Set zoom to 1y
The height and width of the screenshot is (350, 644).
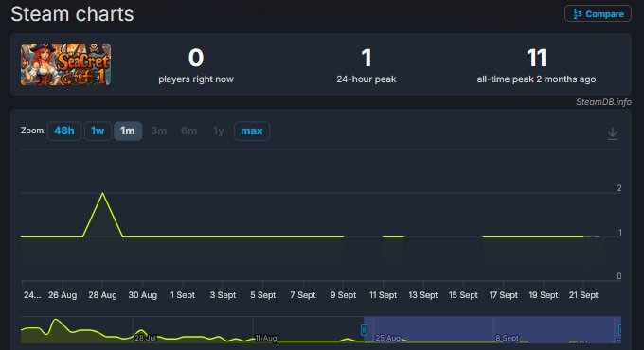[x=219, y=131]
